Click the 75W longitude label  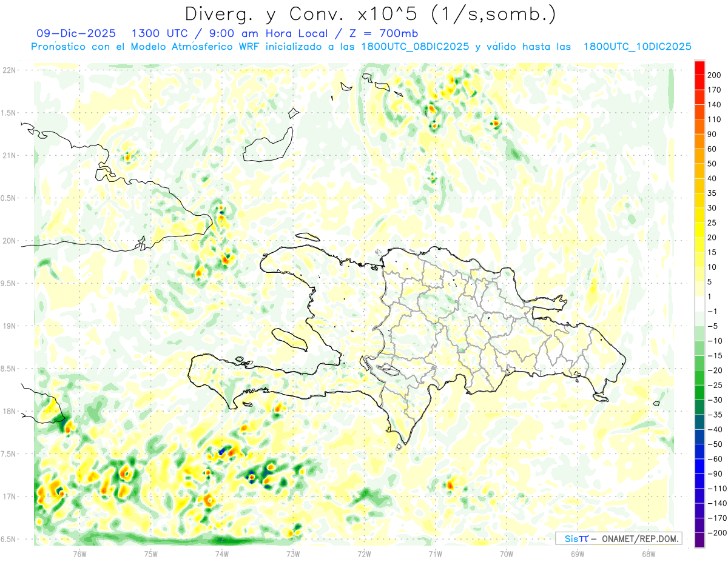coord(151,554)
